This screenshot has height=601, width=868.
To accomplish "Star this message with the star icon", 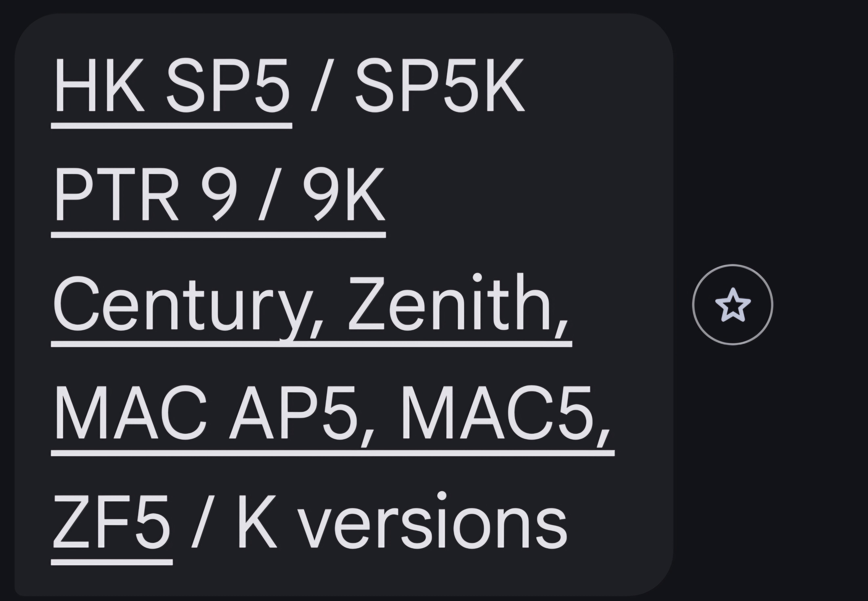I will point(732,305).
